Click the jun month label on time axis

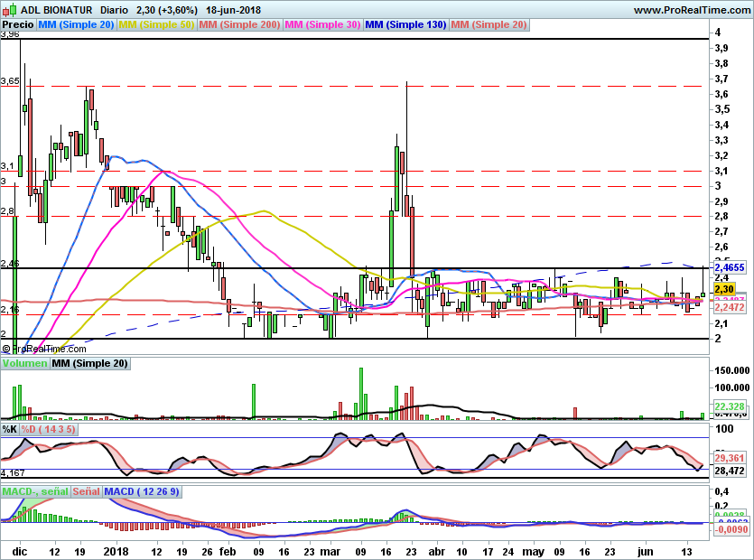point(646,552)
